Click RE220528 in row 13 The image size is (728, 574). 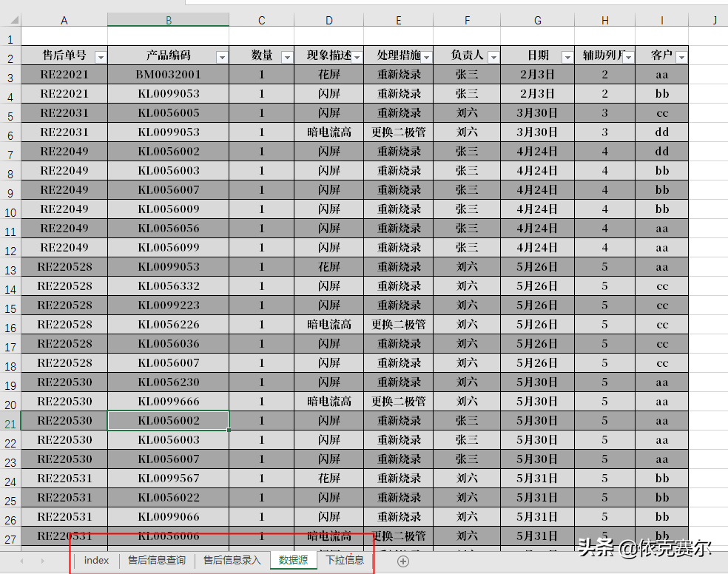pos(64,267)
